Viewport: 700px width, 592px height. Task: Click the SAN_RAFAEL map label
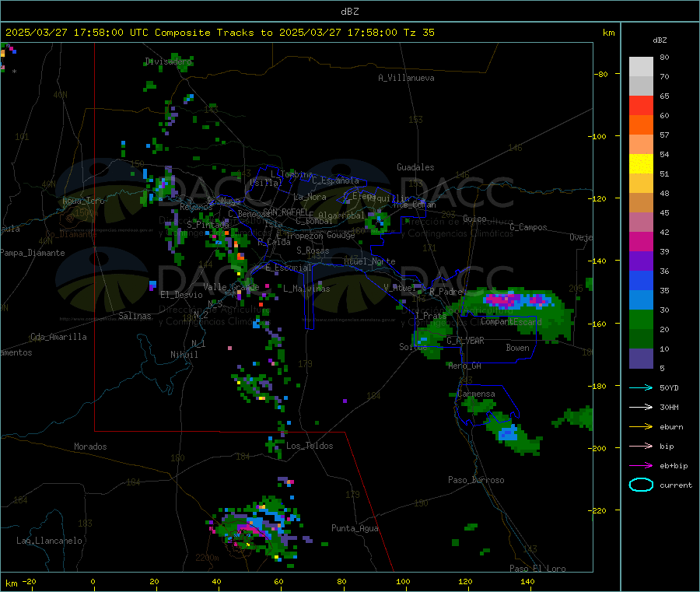285,212
